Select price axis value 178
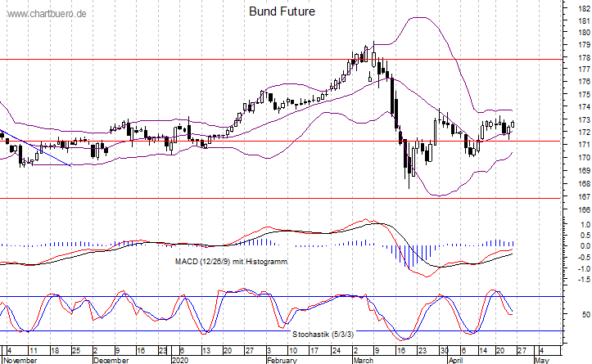This screenshot has height=364, width=592. (584, 58)
